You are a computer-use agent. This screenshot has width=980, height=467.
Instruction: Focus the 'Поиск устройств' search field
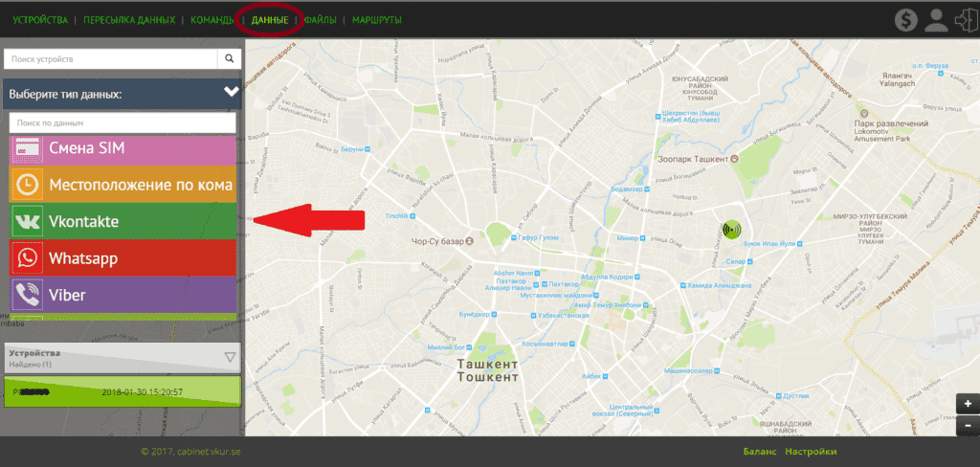point(110,58)
